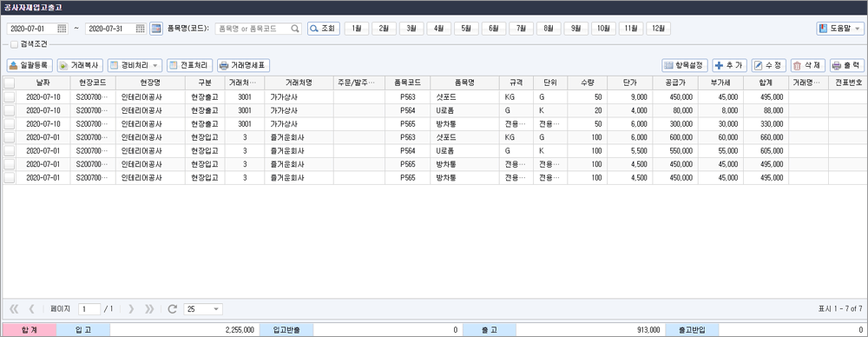868x337 pixels.
Task: Click the page number input field
Action: point(89,308)
